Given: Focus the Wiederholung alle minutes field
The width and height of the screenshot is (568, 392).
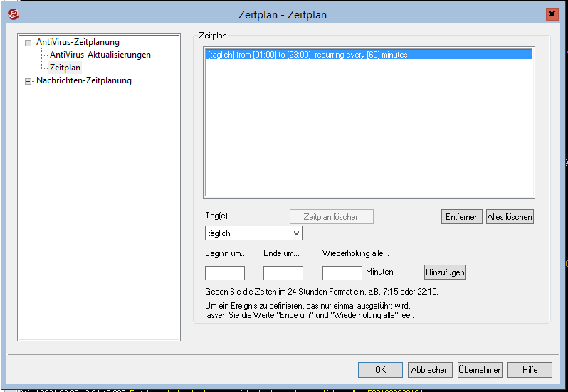Looking at the screenshot, I should click(x=342, y=273).
